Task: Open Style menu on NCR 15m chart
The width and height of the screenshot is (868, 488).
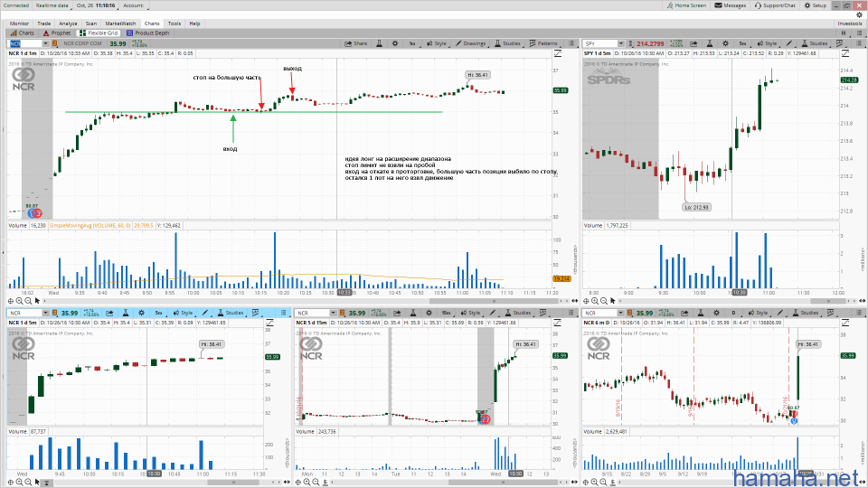Action: pyautogui.click(x=470, y=313)
